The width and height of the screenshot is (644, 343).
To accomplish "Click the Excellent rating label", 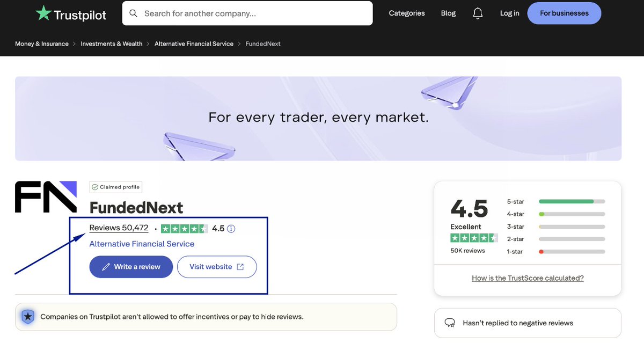I will [x=466, y=227].
